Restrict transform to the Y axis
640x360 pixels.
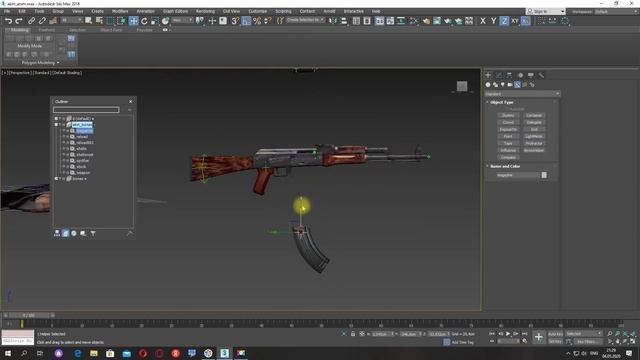493,21
